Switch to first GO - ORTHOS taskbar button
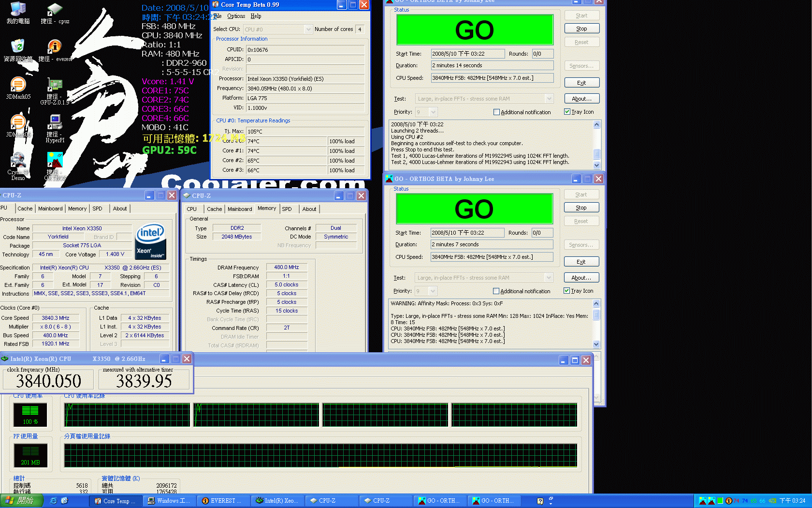 (x=441, y=501)
